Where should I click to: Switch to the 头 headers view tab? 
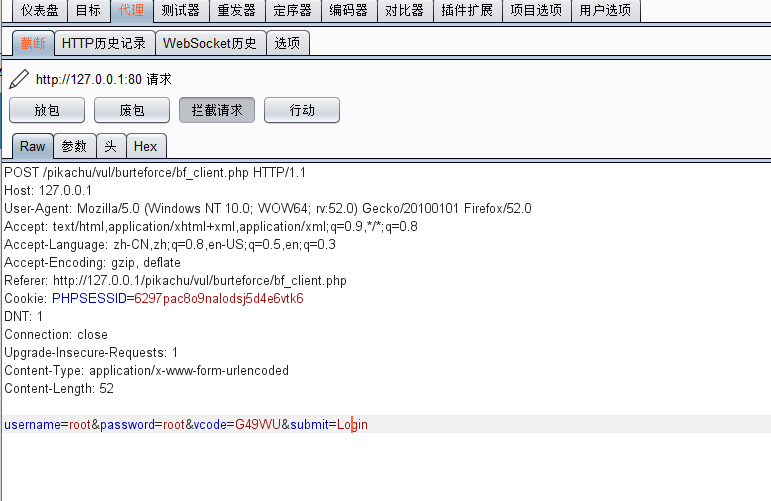click(111, 147)
